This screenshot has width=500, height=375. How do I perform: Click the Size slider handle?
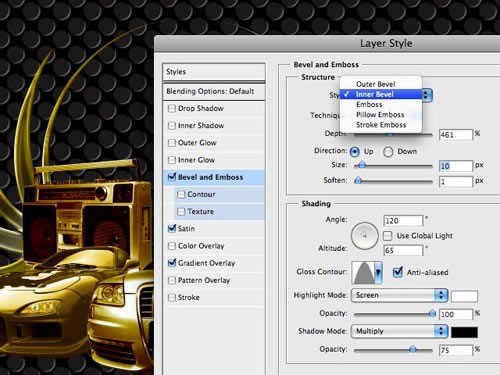click(x=361, y=165)
